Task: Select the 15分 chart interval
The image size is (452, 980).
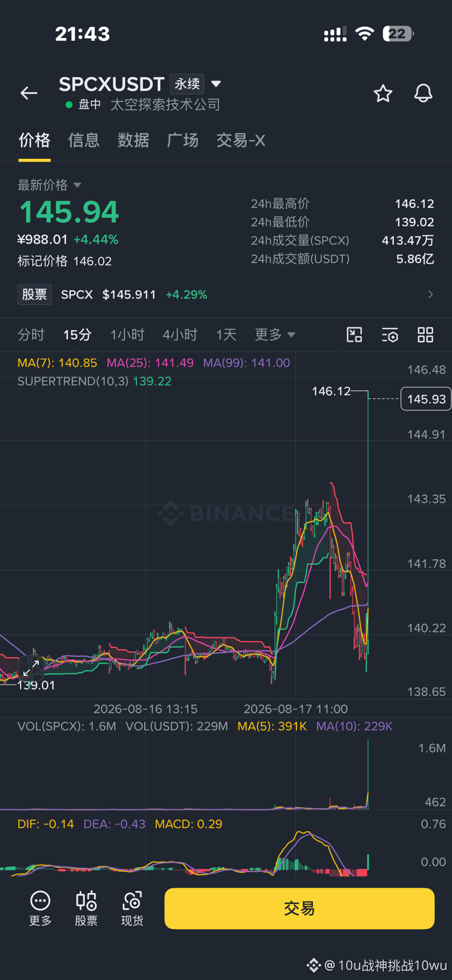Action: (x=77, y=334)
